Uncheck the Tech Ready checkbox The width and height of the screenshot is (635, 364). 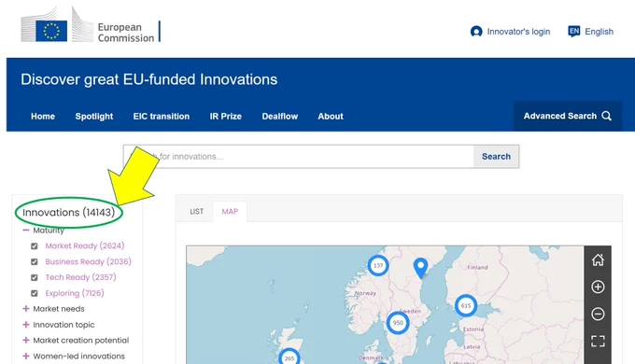(x=35, y=278)
